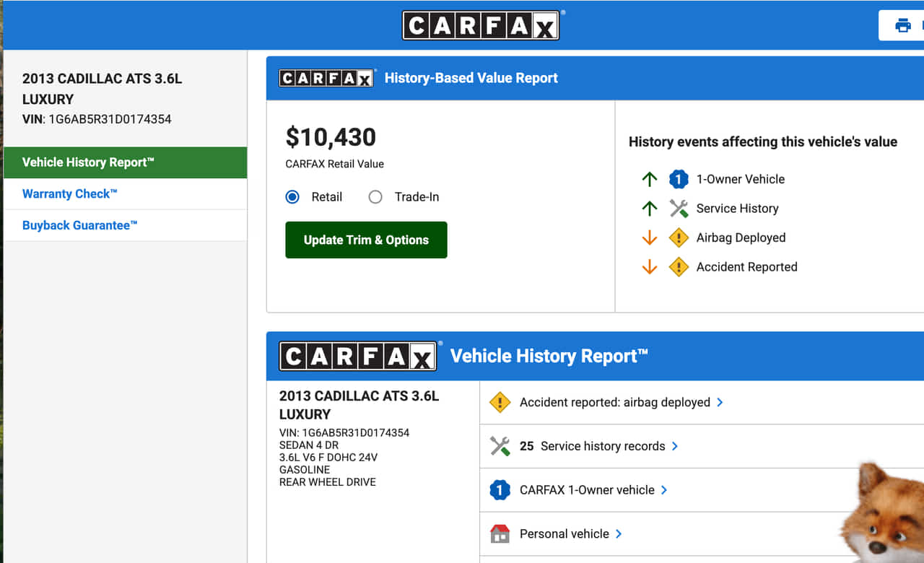Viewport: 924px width, 563px height.
Task: Click the green up arrow beside 1-Owner Vehicle
Action: (x=649, y=179)
